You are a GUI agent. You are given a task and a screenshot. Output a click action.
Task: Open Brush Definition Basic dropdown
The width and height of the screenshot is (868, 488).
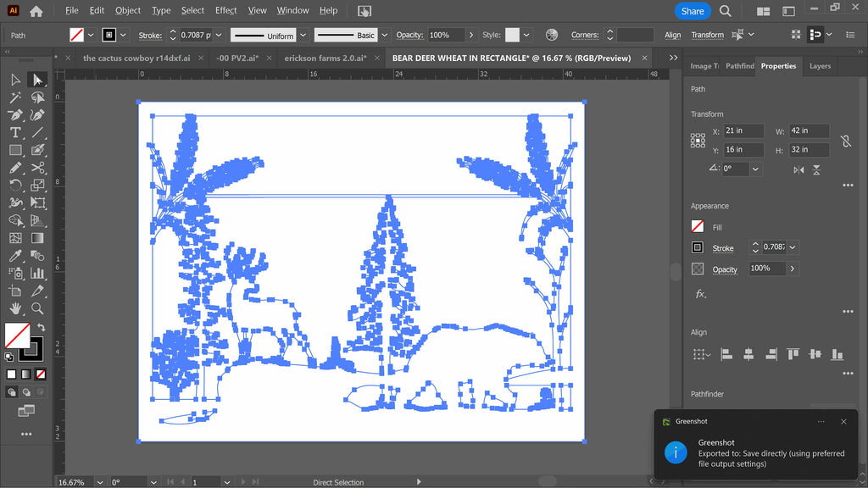click(x=384, y=35)
